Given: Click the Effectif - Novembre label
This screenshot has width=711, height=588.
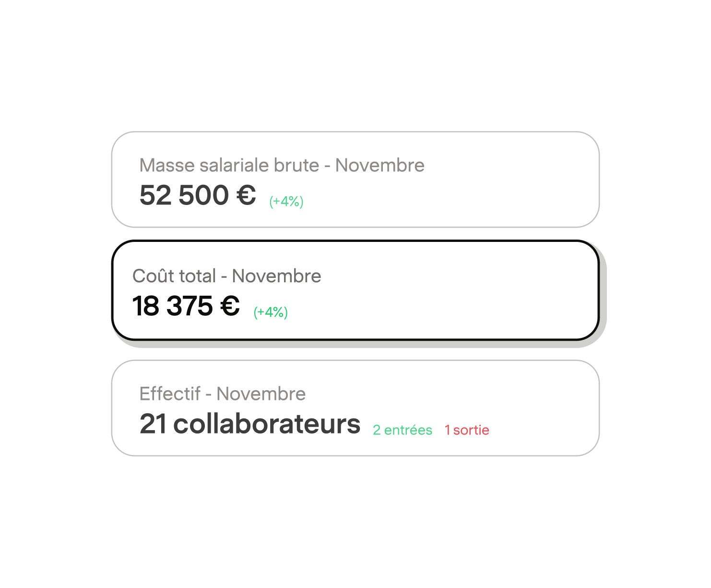Looking at the screenshot, I should pyautogui.click(x=223, y=394).
